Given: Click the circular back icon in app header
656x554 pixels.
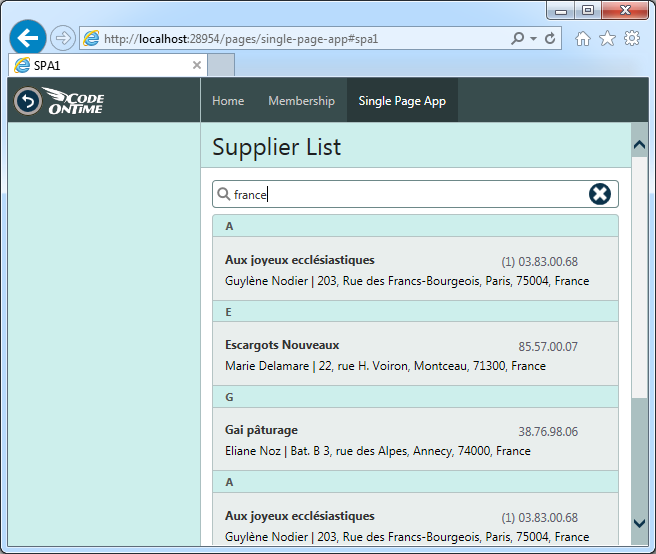Looking at the screenshot, I should point(28,101).
